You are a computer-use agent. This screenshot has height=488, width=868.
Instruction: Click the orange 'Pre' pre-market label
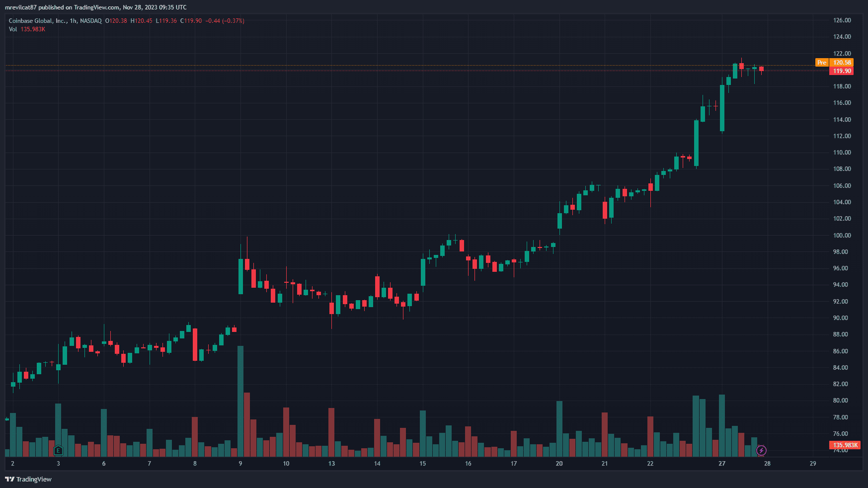(822, 63)
